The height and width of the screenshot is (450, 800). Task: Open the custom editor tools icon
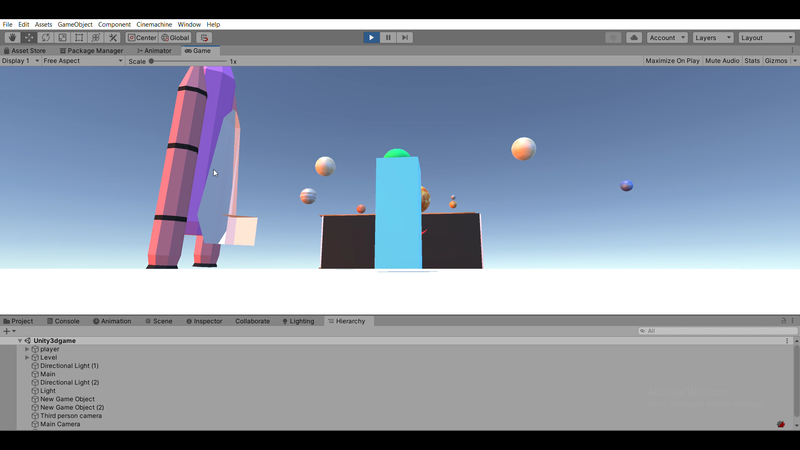click(x=113, y=38)
